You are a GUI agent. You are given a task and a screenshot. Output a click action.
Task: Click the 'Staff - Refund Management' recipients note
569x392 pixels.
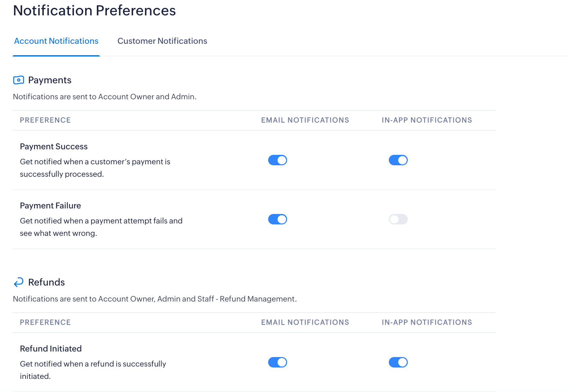click(x=155, y=299)
